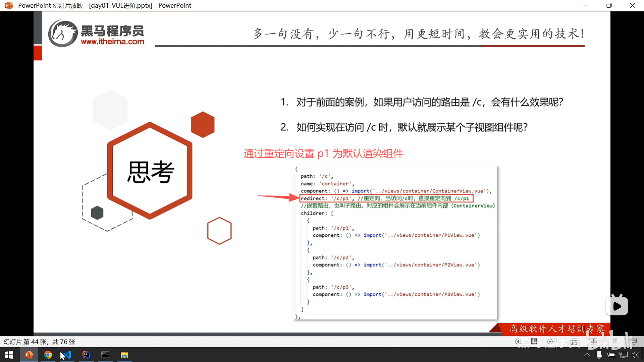The width and height of the screenshot is (644, 362).
Task: Open File Explorer from the taskbar
Action: (124, 355)
